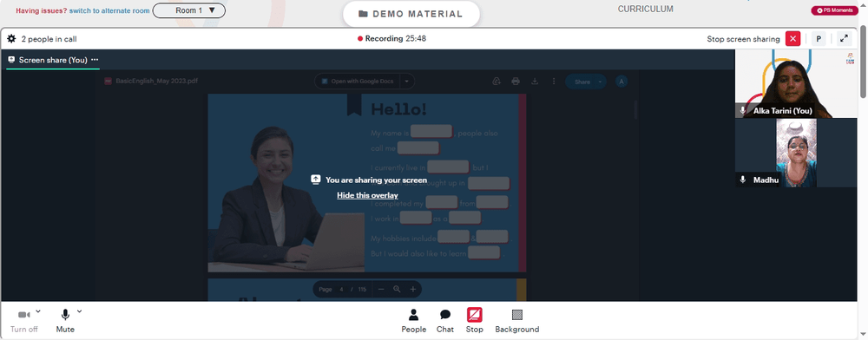This screenshot has height=340, width=868.
Task: Click the red stop screen sharing X
Action: pos(792,39)
